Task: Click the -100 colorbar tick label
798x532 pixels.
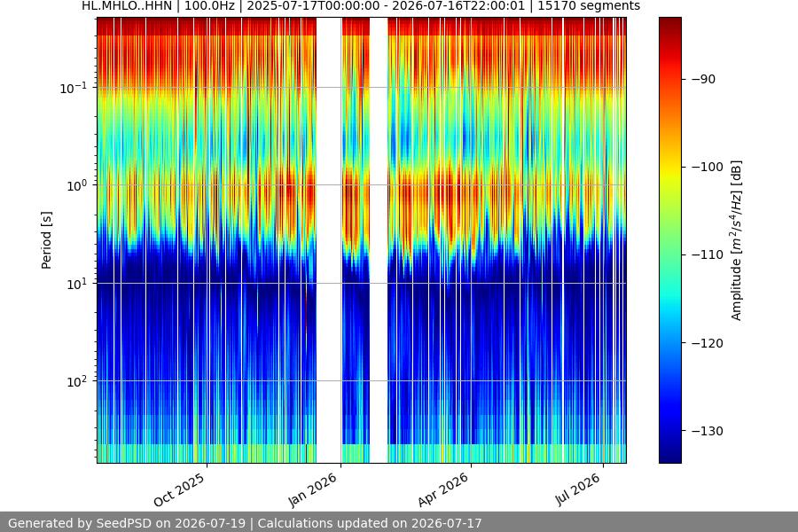Action: tap(707, 167)
